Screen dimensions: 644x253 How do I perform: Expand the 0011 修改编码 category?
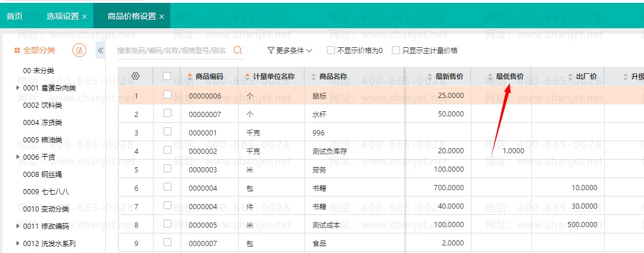click(18, 226)
